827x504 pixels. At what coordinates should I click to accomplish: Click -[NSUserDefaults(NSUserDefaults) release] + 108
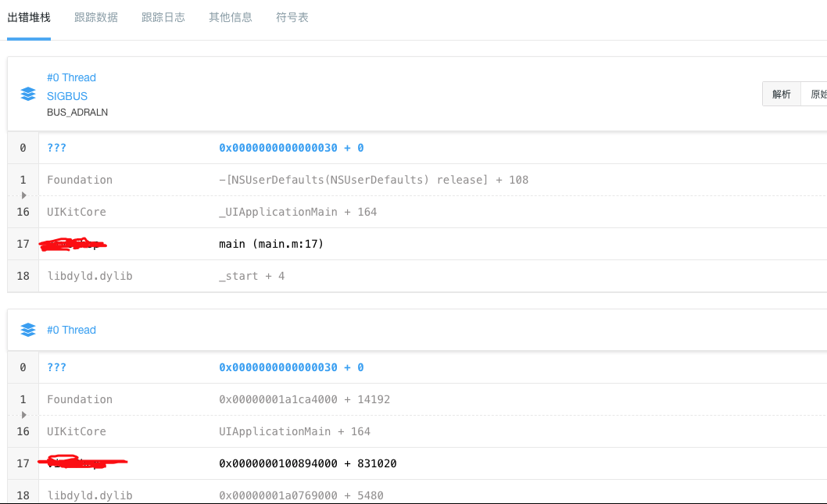click(374, 180)
